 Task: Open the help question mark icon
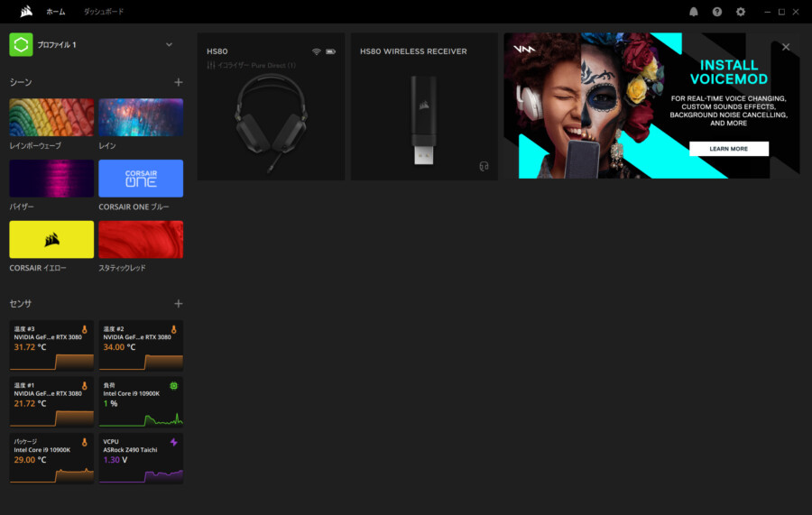point(717,12)
